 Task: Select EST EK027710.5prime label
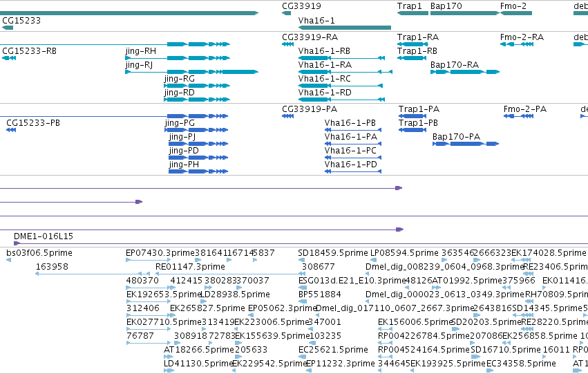164,322
